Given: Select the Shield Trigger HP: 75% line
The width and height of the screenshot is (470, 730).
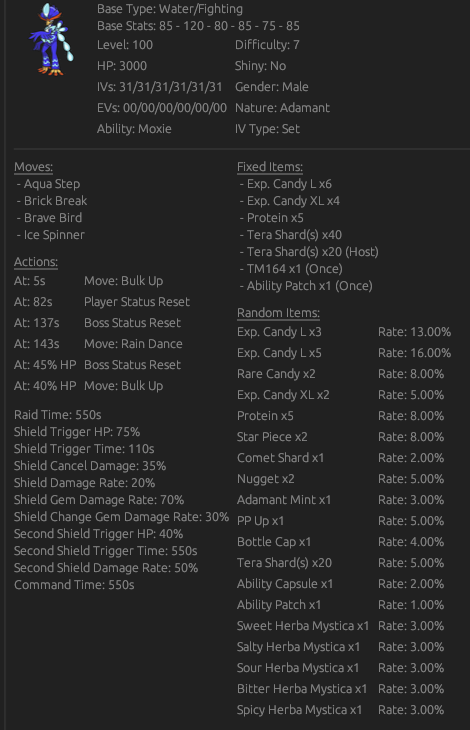Looking at the screenshot, I should pos(77,432).
